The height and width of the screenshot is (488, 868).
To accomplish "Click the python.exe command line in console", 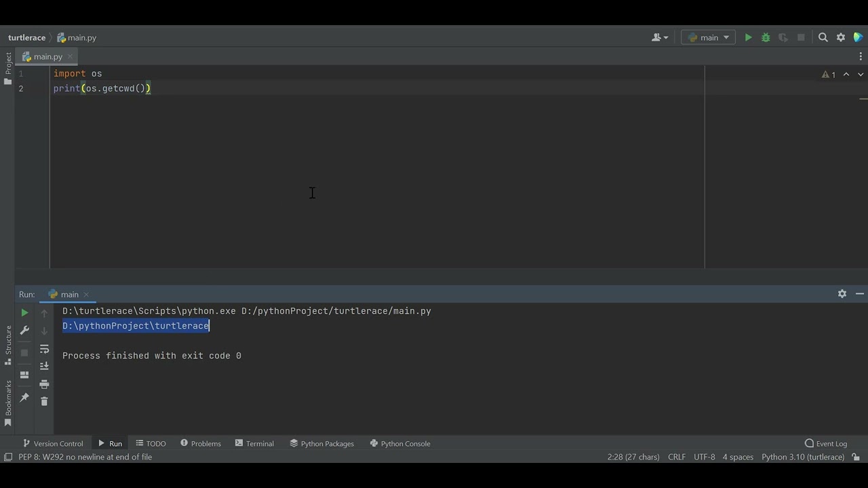I will pyautogui.click(x=247, y=311).
